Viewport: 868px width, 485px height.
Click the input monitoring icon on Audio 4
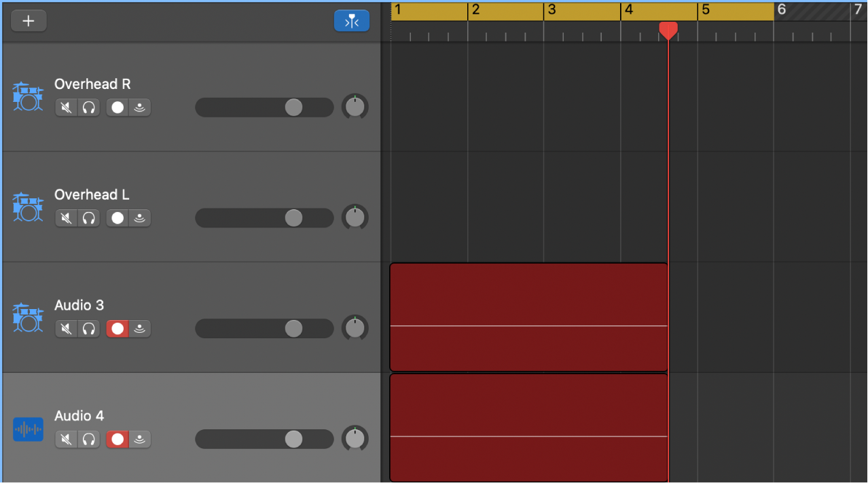tap(140, 439)
